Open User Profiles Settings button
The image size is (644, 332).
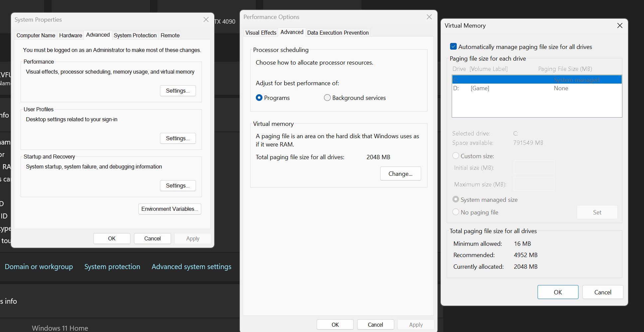coord(178,138)
